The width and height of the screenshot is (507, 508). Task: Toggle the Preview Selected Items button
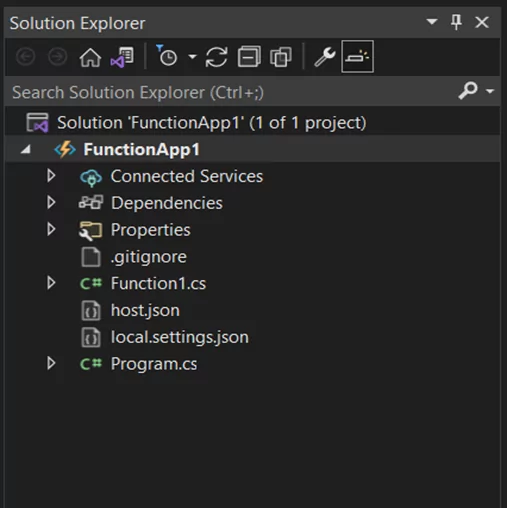(x=357, y=56)
